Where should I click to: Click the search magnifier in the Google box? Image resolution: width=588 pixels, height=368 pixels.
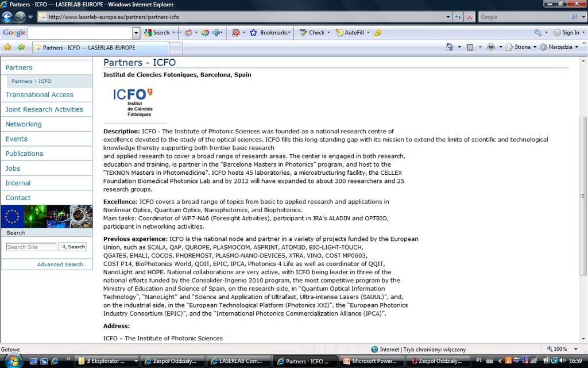click(574, 17)
